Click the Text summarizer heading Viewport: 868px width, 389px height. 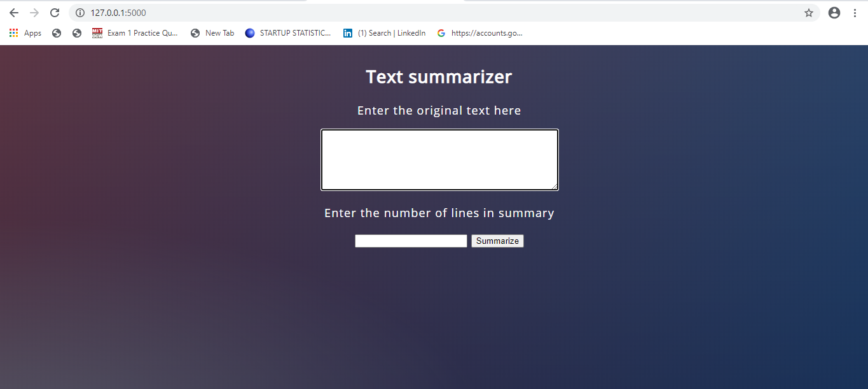pyautogui.click(x=439, y=77)
